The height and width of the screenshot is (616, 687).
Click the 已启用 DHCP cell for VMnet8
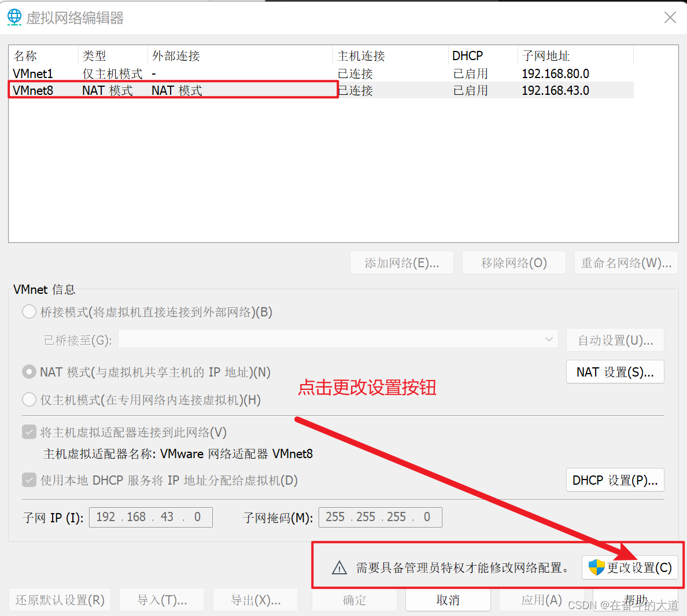[x=471, y=90]
